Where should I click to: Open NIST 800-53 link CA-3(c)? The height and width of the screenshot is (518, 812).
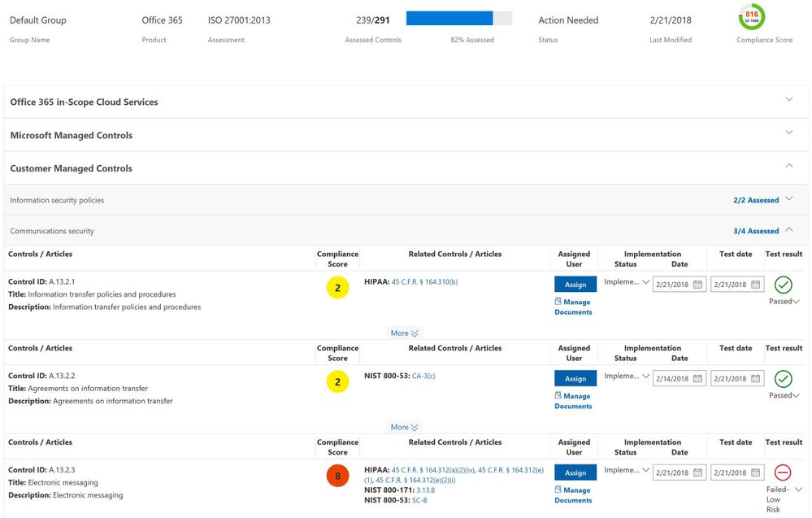pyautogui.click(x=423, y=376)
